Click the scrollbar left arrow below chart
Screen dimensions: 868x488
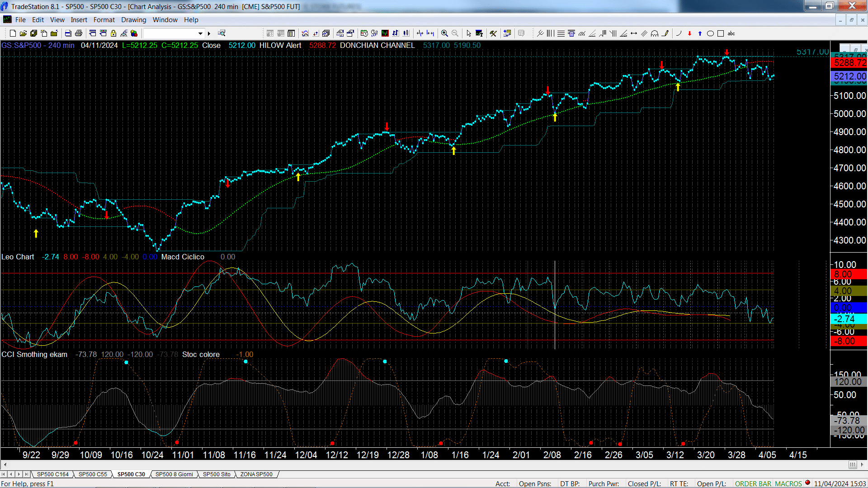point(5,465)
